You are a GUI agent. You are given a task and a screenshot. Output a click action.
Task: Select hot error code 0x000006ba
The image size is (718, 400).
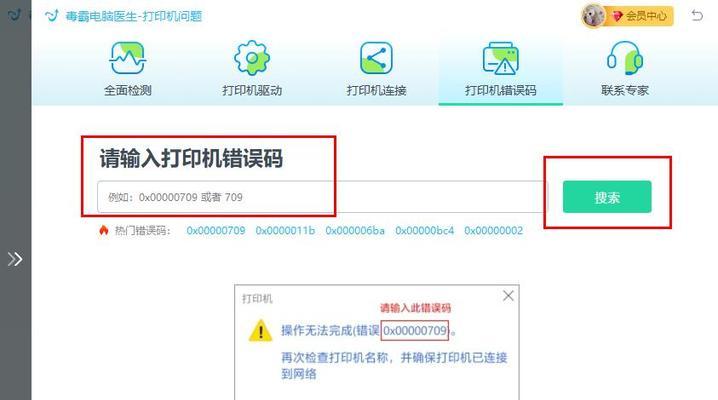click(355, 230)
